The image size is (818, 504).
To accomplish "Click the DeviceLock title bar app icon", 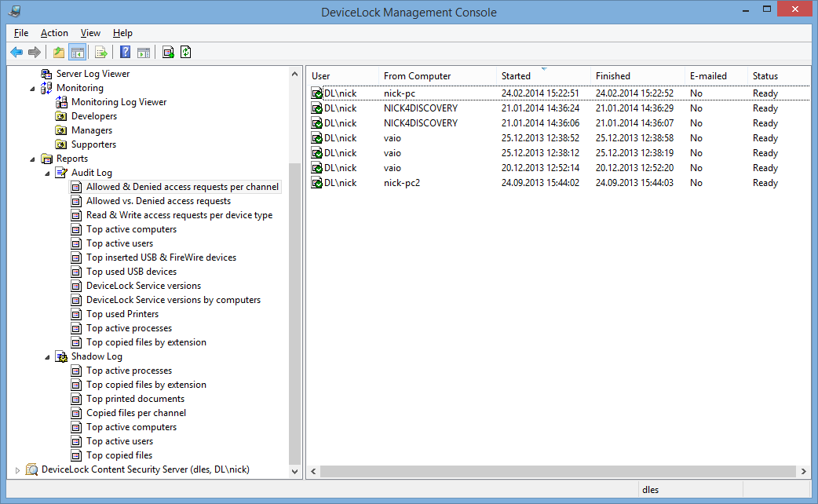I will tap(15, 11).
